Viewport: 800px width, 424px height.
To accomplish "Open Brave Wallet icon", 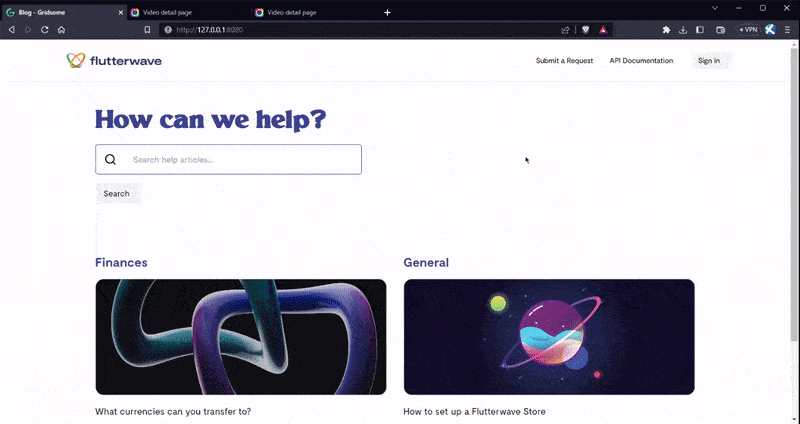I will tap(720, 30).
